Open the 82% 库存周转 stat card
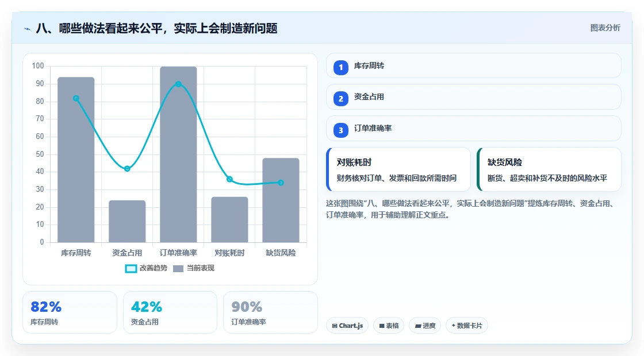 [70, 312]
